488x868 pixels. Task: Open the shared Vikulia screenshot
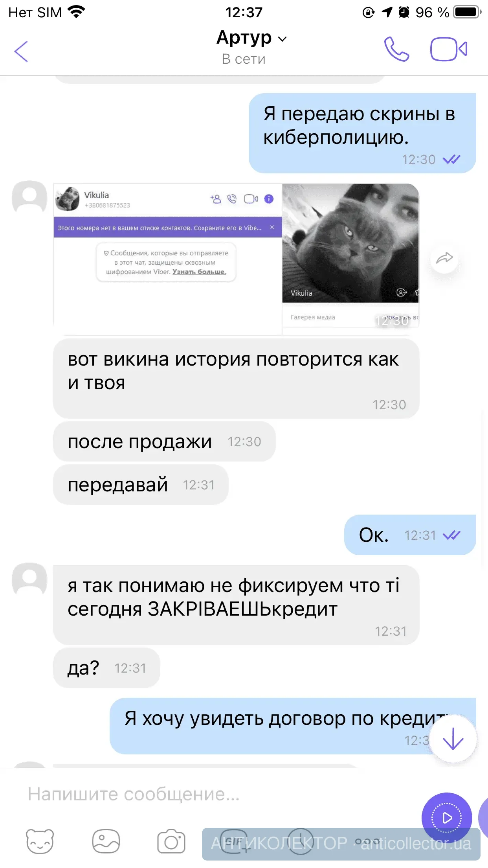[x=236, y=259]
